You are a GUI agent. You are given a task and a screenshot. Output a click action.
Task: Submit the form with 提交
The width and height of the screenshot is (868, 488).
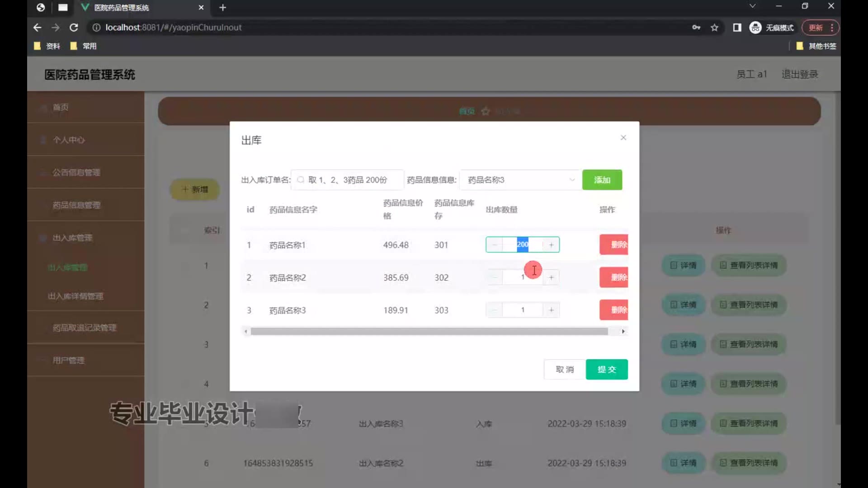[x=606, y=369]
